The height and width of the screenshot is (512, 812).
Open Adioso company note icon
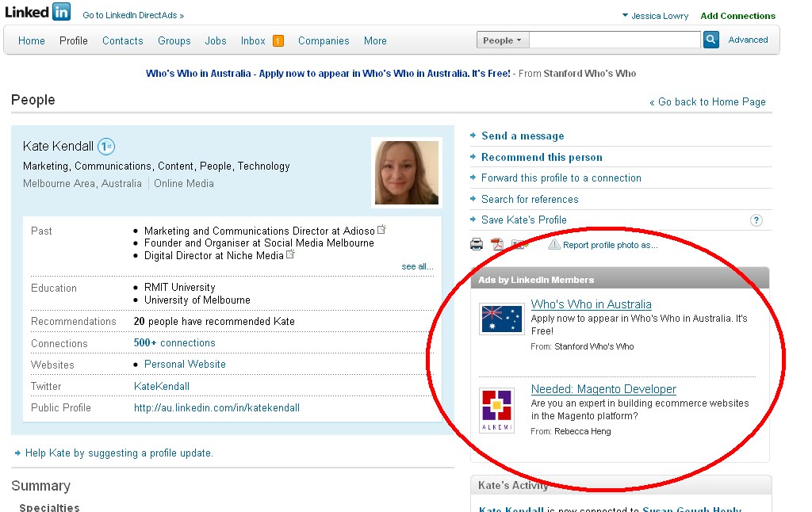pyautogui.click(x=381, y=229)
